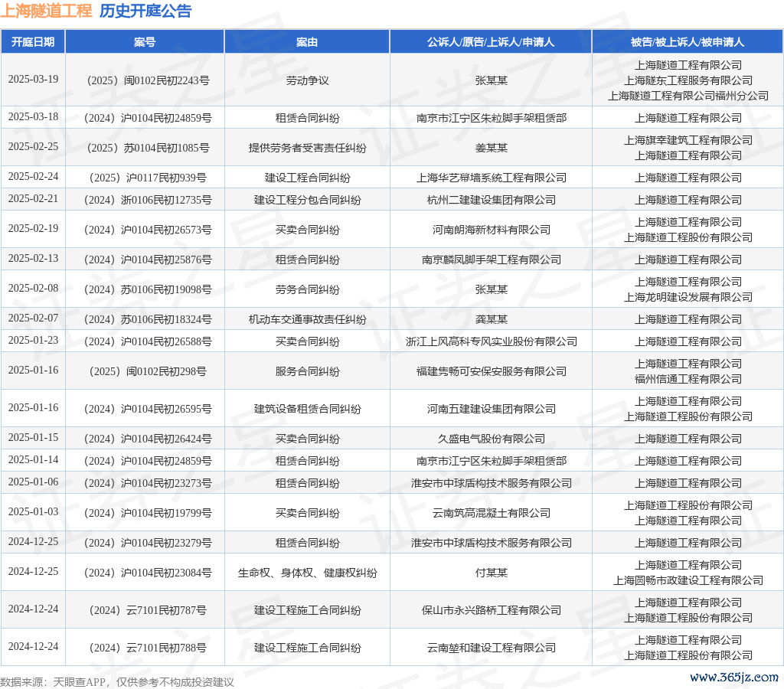Click case number 沪0104民初26573号
The height and width of the screenshot is (689, 784).
click(x=148, y=230)
